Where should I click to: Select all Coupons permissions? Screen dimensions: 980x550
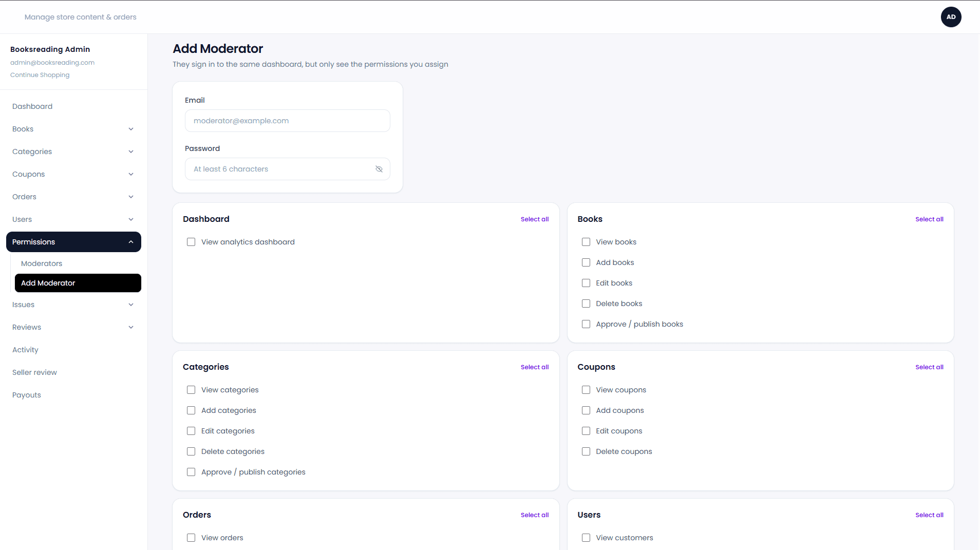(929, 367)
